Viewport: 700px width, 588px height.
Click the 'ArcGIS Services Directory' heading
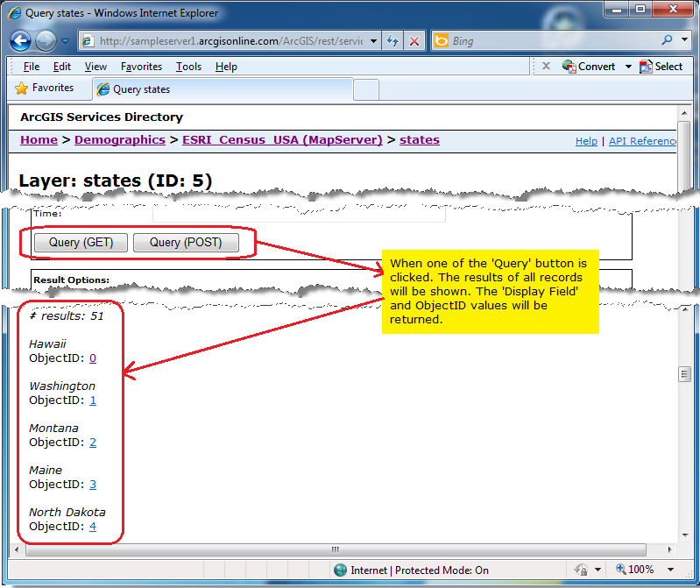click(x=102, y=117)
